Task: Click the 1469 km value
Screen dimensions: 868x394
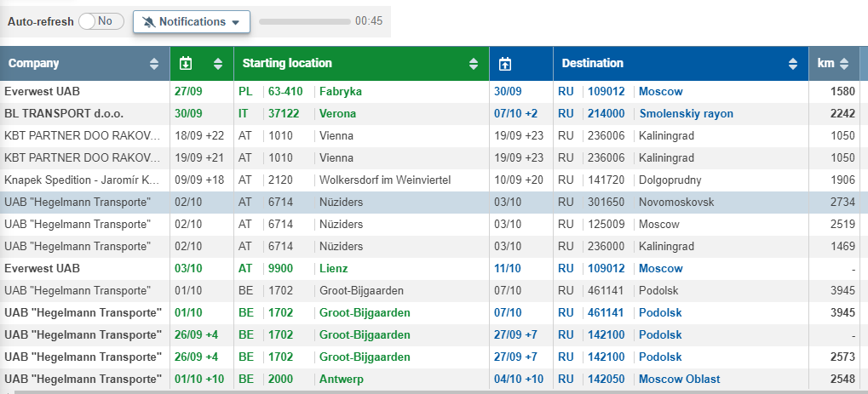Action: click(842, 246)
